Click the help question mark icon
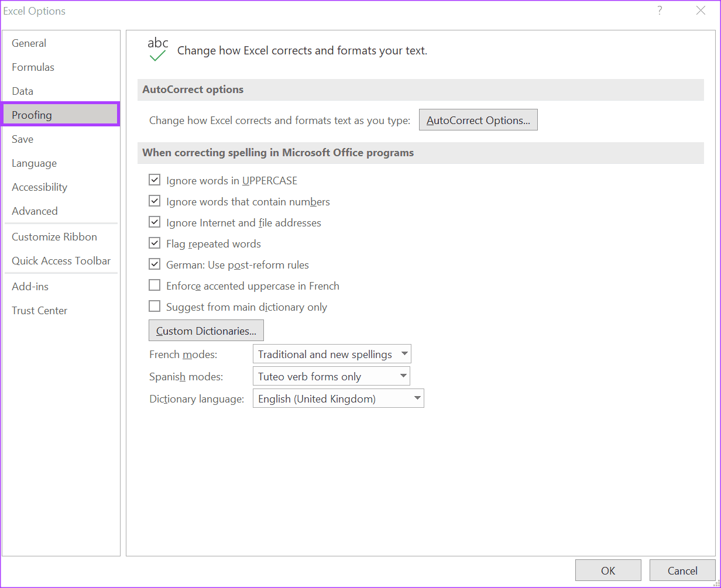 [660, 11]
